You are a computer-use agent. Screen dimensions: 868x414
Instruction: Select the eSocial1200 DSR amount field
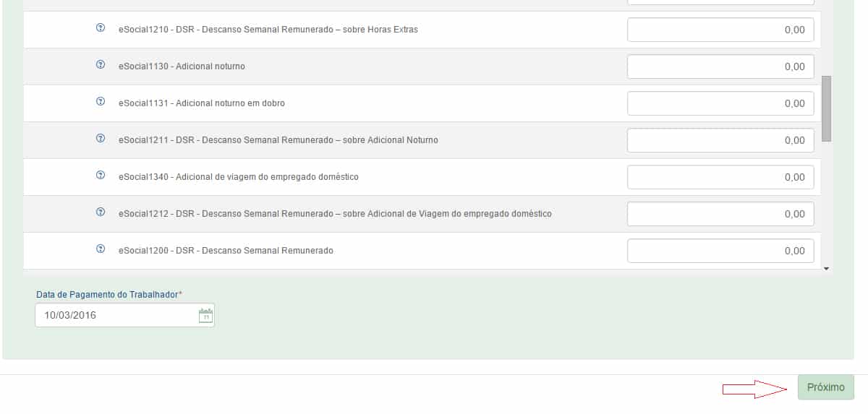[x=720, y=251]
